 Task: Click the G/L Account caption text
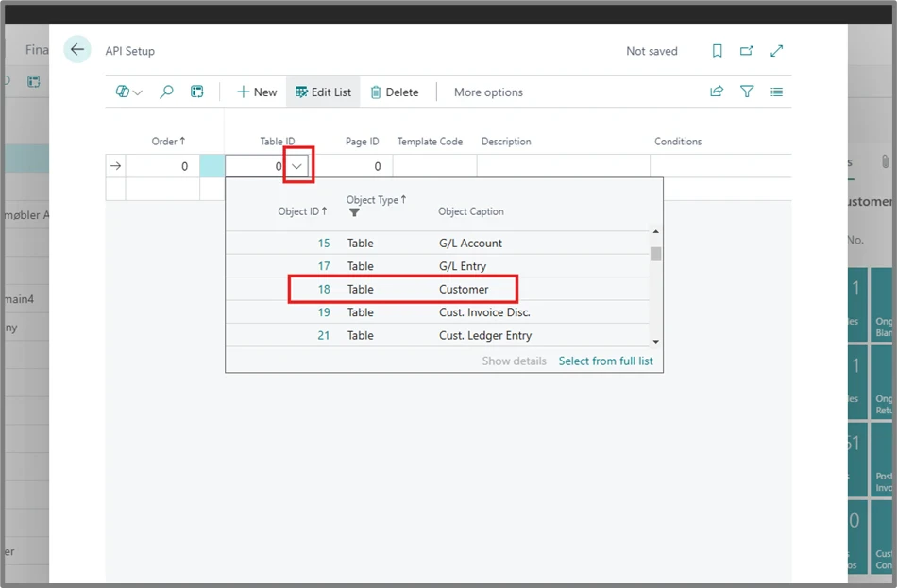click(x=470, y=243)
